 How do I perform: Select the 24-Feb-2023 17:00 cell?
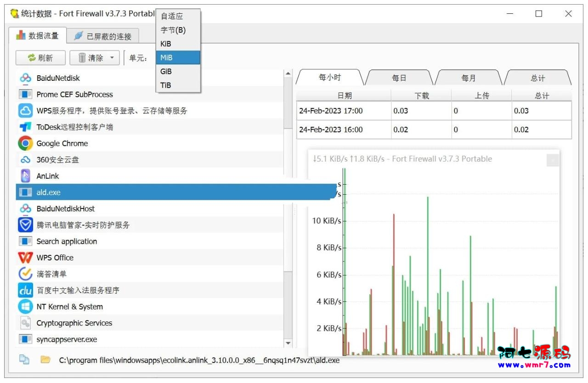click(344, 111)
